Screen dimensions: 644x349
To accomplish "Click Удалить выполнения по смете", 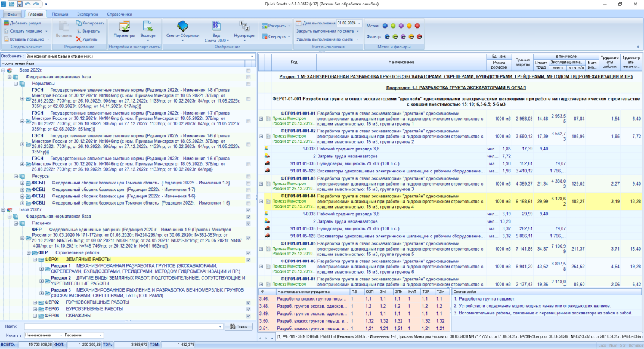I will 327,39.
